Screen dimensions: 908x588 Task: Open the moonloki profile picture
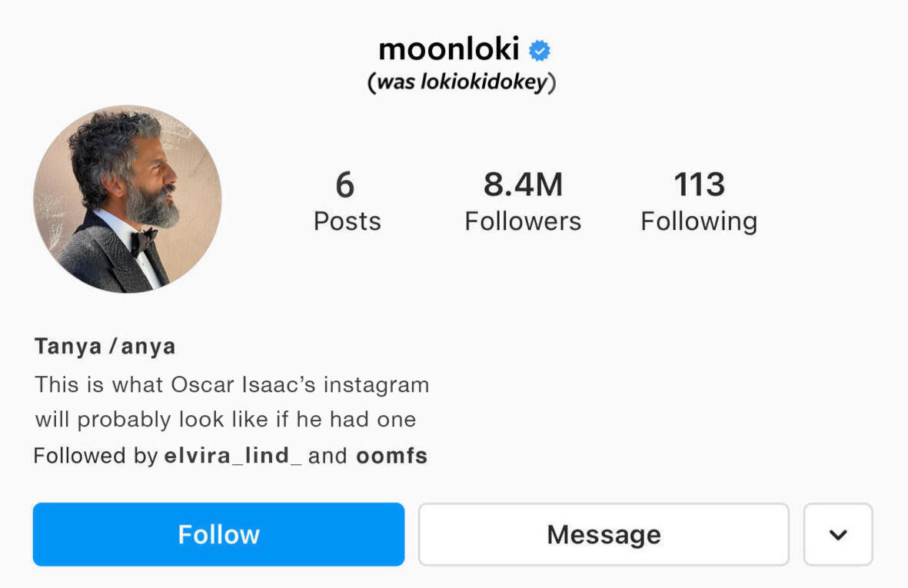click(128, 199)
